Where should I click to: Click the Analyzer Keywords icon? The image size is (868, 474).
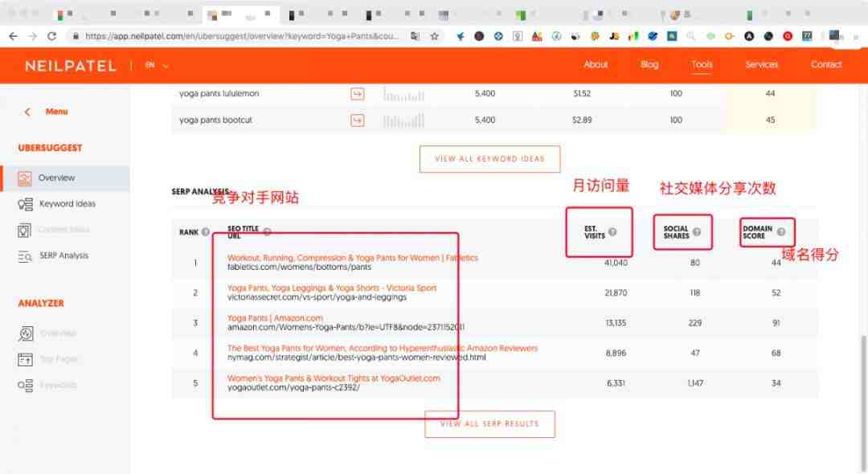click(x=25, y=386)
